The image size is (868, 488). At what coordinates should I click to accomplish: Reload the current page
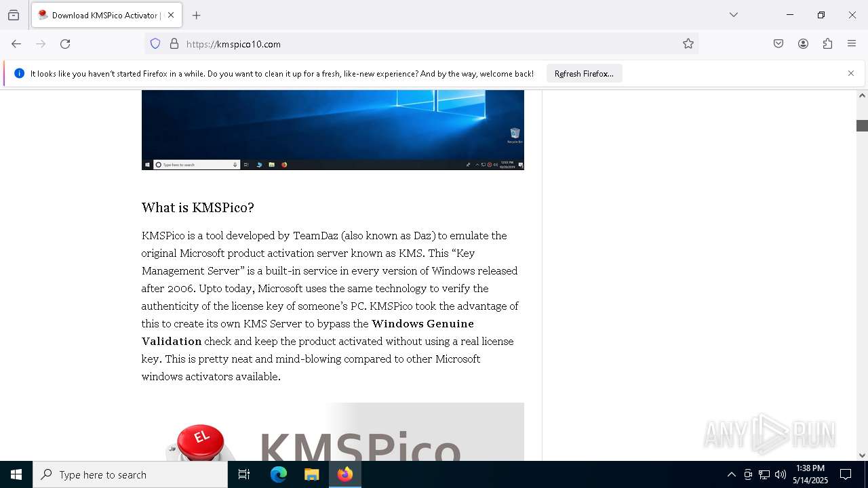pyautogui.click(x=65, y=43)
